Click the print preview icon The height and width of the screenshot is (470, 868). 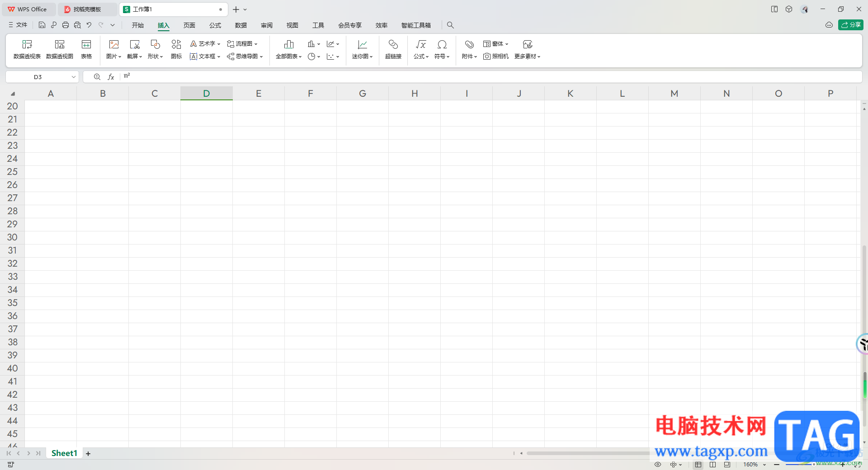tap(77, 25)
